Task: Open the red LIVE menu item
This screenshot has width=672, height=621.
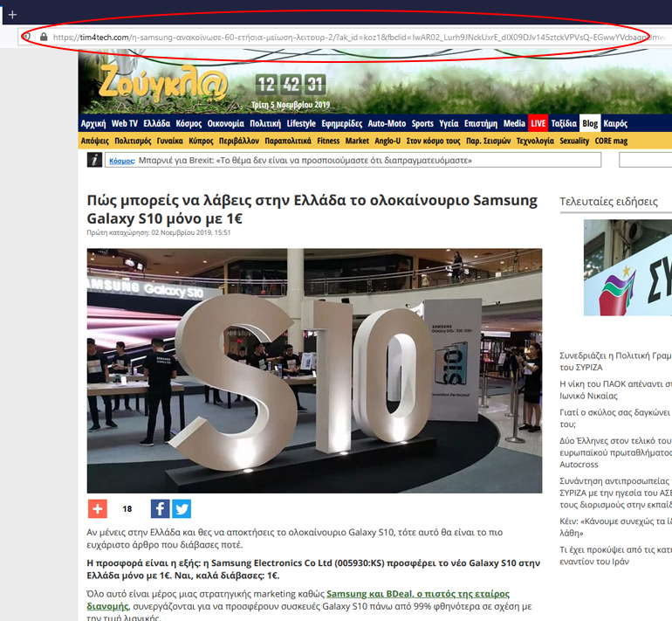Action: (x=538, y=123)
